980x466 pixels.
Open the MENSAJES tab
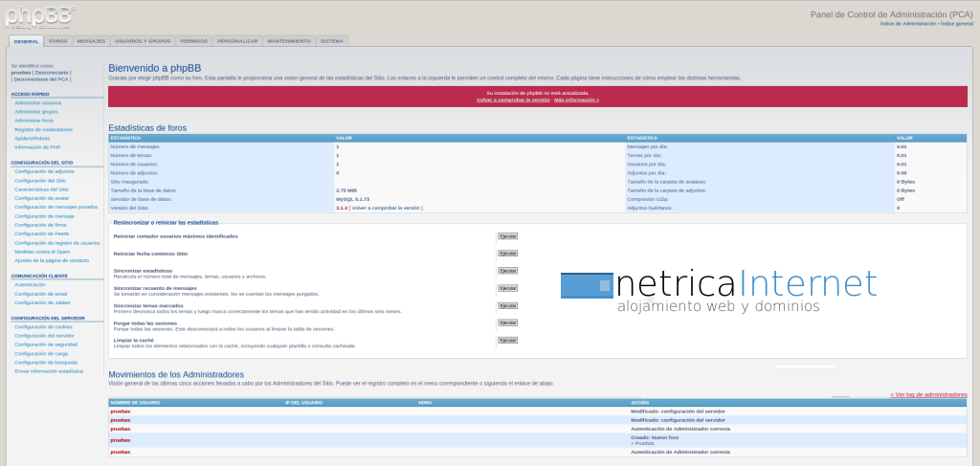[x=91, y=41]
